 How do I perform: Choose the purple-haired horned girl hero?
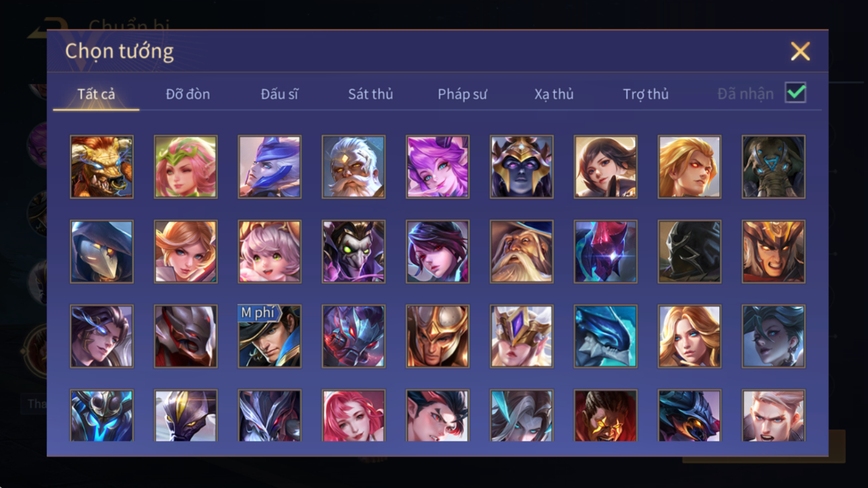[437, 167]
